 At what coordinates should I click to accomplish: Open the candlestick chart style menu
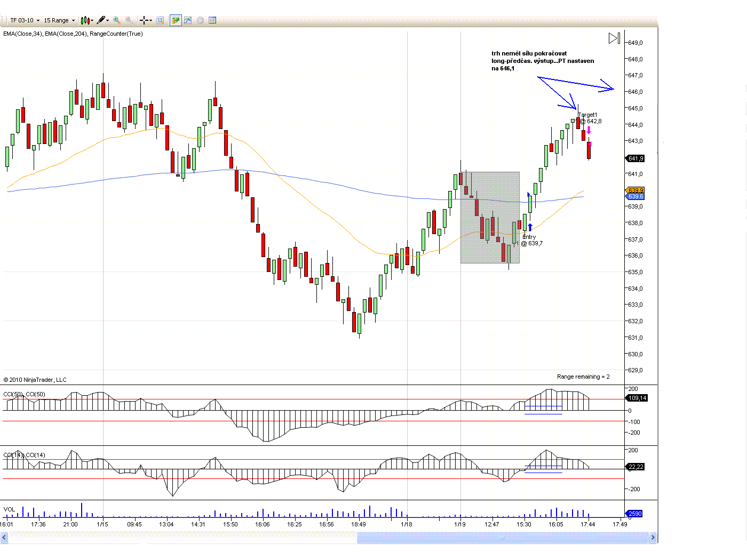(87, 20)
